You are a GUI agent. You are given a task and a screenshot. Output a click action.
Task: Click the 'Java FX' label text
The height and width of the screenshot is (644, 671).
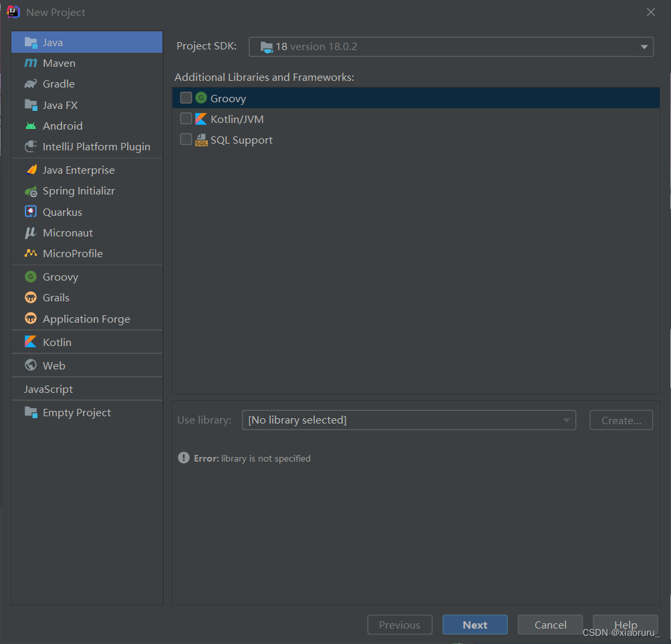click(x=60, y=105)
